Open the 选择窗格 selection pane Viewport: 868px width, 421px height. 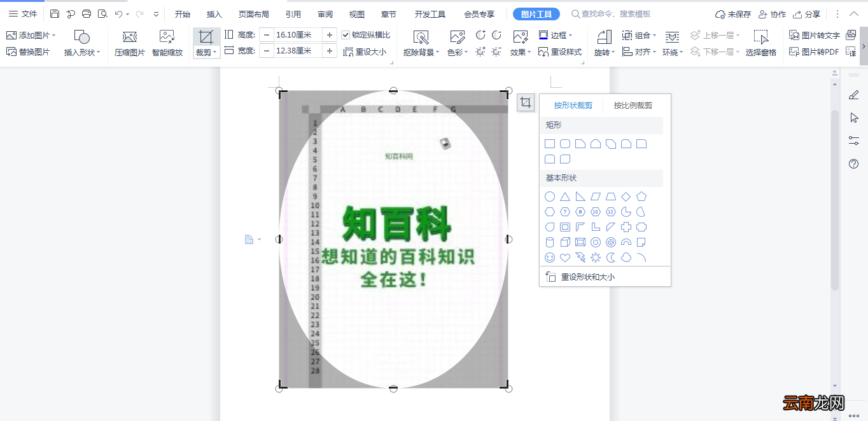click(x=761, y=43)
